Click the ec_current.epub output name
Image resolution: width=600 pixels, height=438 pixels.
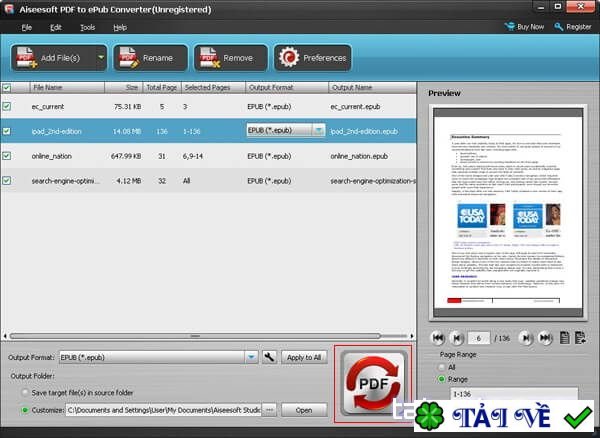[355, 107]
